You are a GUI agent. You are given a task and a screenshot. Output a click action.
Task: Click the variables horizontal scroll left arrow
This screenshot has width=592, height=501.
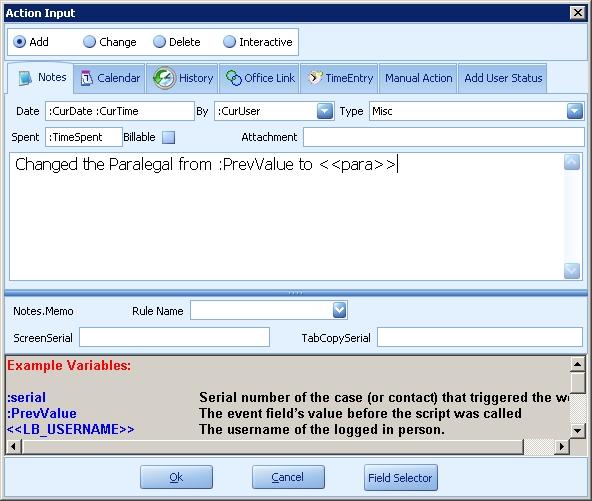(14, 447)
